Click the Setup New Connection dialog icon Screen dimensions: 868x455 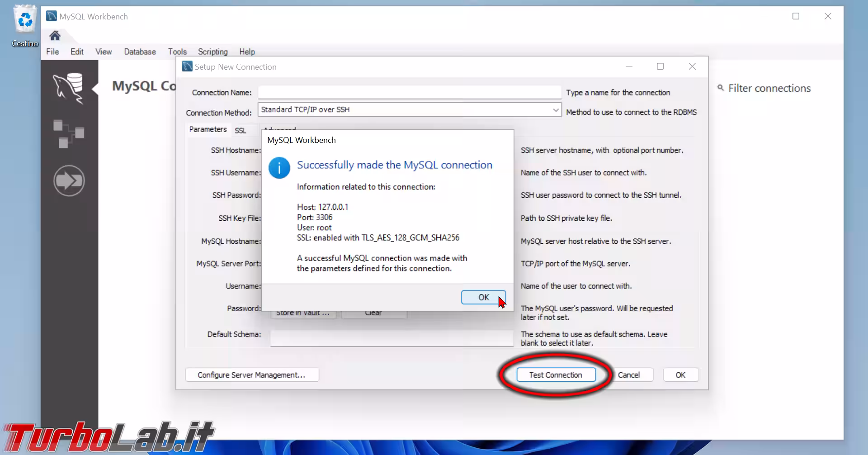coord(187,66)
